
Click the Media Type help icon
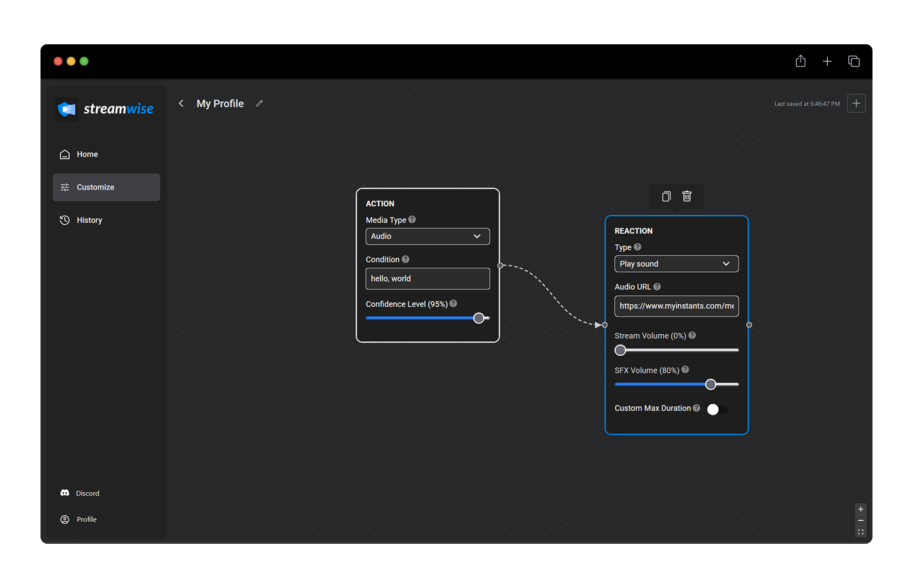(412, 219)
